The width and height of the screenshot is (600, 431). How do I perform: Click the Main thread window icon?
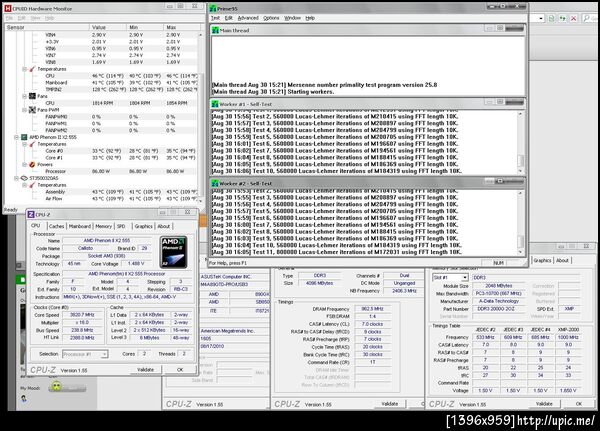pyautogui.click(x=215, y=30)
